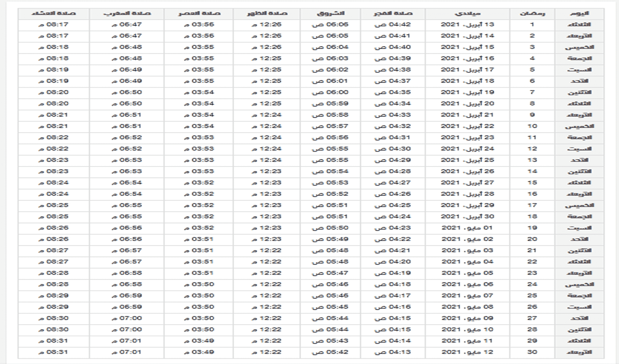The image size is (619, 364).
Task: Click sunrise time 05:45 ص
Action: [x=330, y=307]
